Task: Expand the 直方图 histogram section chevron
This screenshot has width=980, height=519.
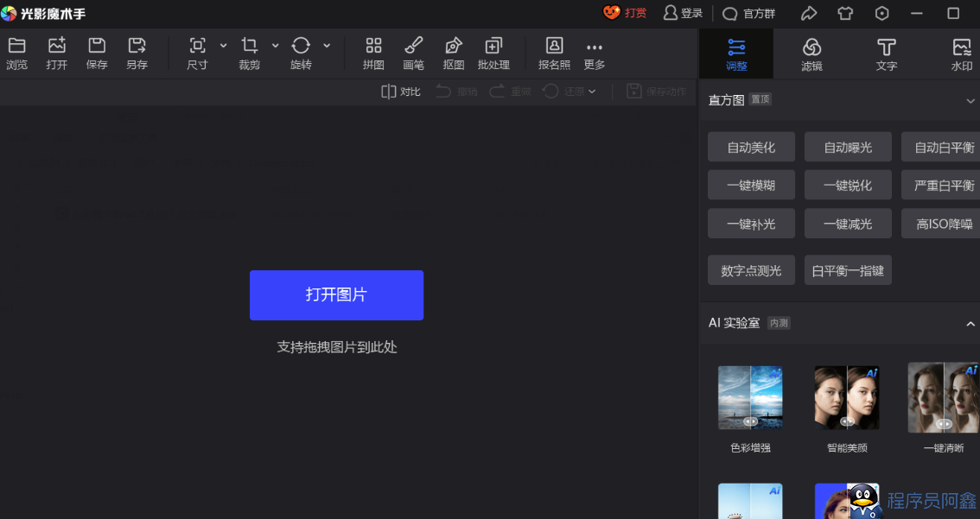Action: pyautogui.click(x=970, y=100)
